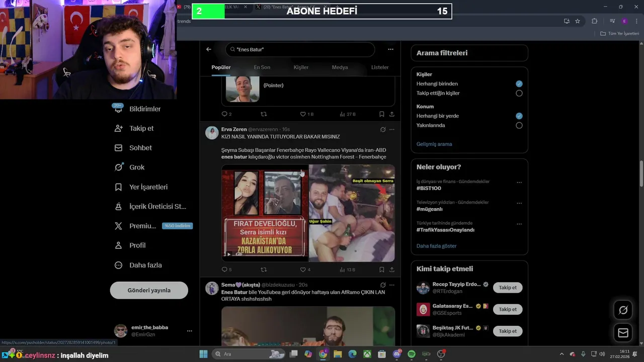Share the Erva Zeren post
644x362 pixels.
click(392, 269)
